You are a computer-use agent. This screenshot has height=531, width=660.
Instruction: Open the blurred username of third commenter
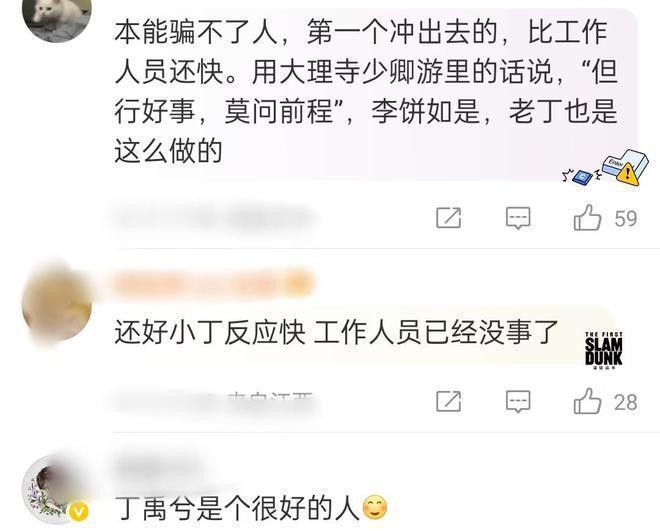[158, 466]
